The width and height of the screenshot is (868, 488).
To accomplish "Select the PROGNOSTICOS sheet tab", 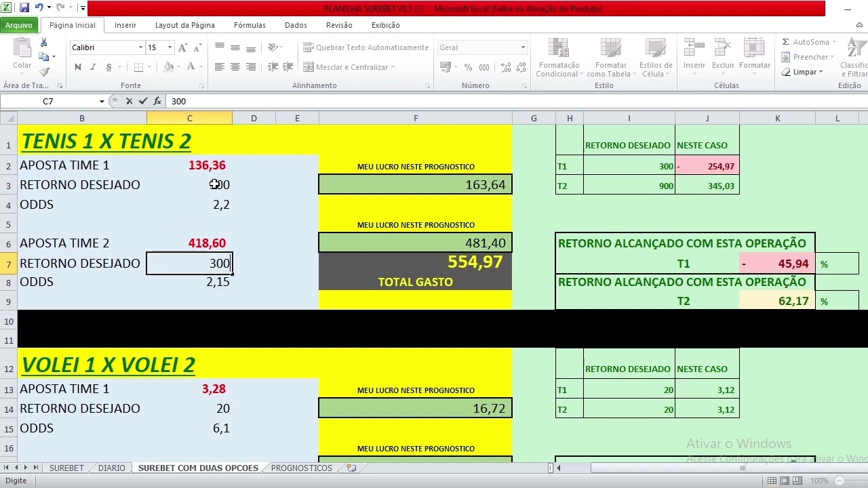I will 302,468.
